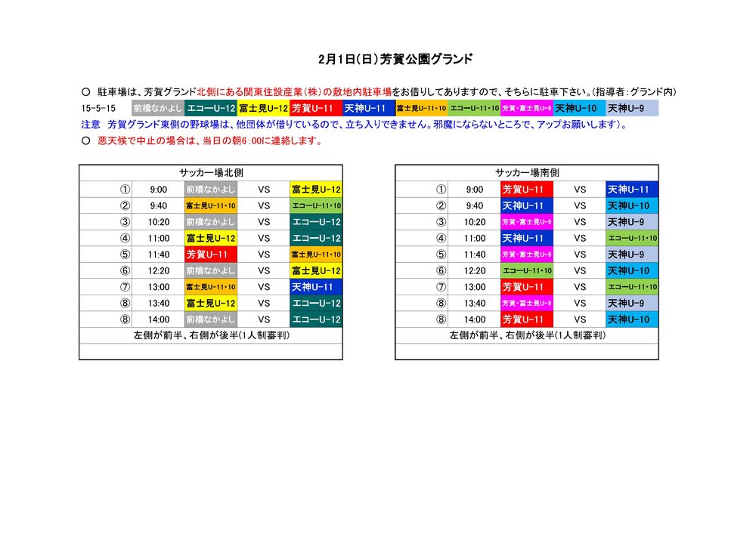Click the red bad-weather cancellation notice line
756x534 pixels.
pyautogui.click(x=201, y=140)
